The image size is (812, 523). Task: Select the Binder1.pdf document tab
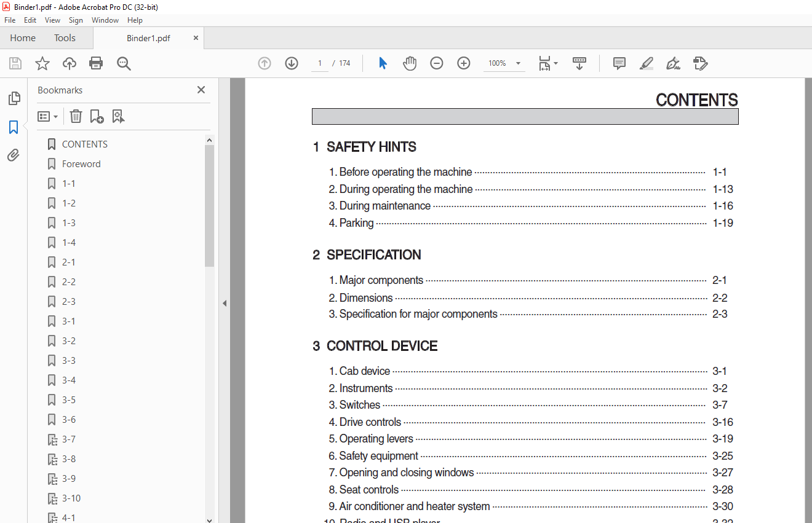tap(148, 38)
